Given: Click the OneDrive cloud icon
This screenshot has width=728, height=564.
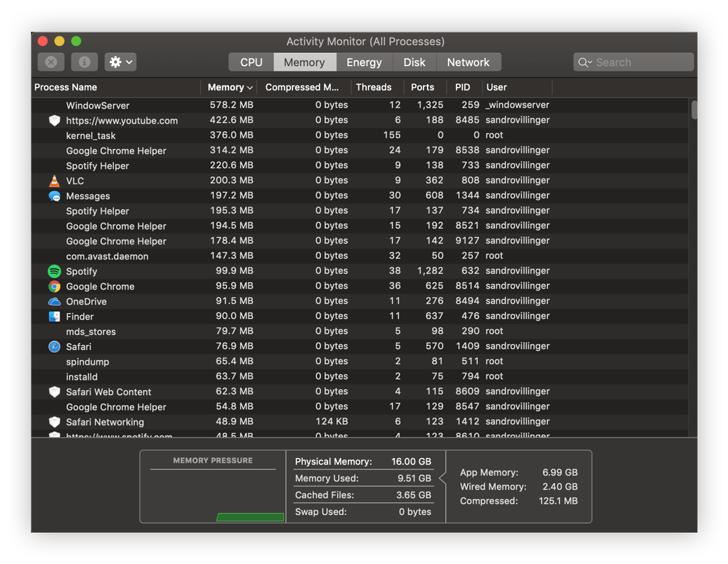Looking at the screenshot, I should 54,301.
